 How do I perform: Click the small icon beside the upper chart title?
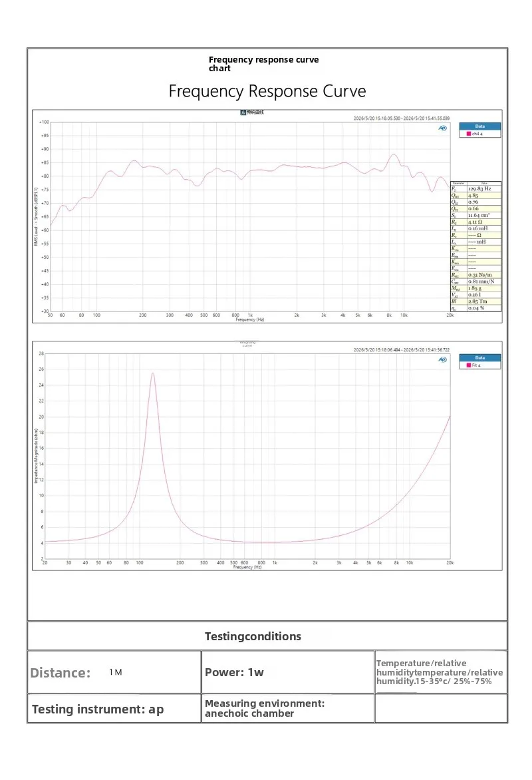coord(243,112)
